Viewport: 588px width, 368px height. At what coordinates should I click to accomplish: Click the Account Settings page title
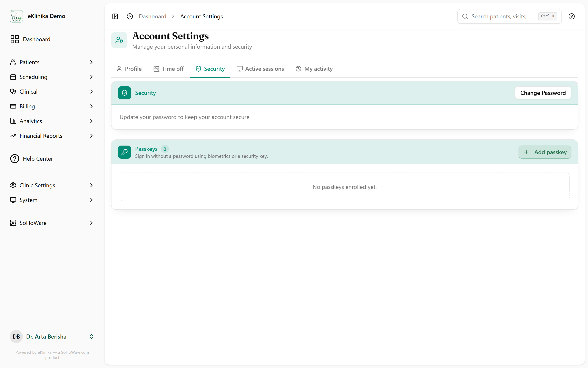(x=170, y=36)
